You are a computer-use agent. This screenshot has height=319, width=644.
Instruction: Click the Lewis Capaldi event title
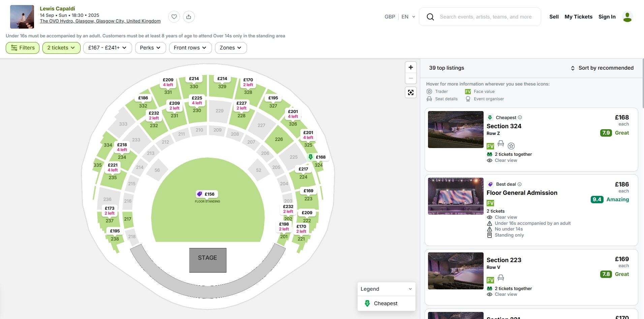point(57,9)
